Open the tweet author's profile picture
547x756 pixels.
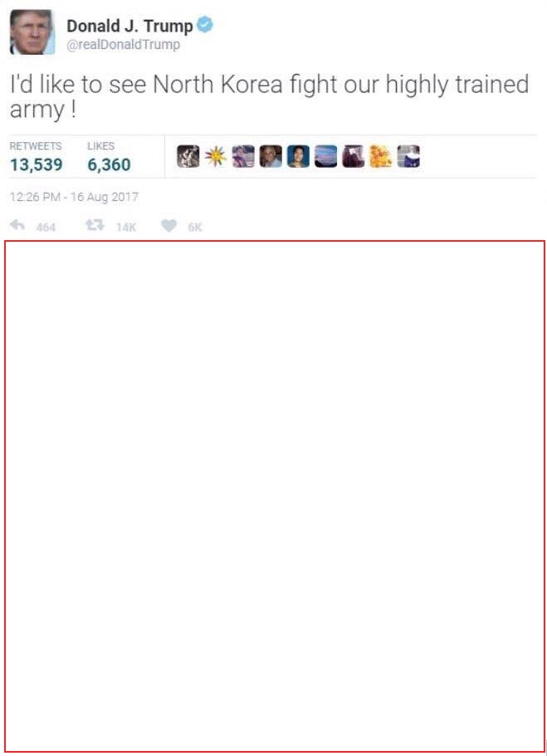click(32, 32)
